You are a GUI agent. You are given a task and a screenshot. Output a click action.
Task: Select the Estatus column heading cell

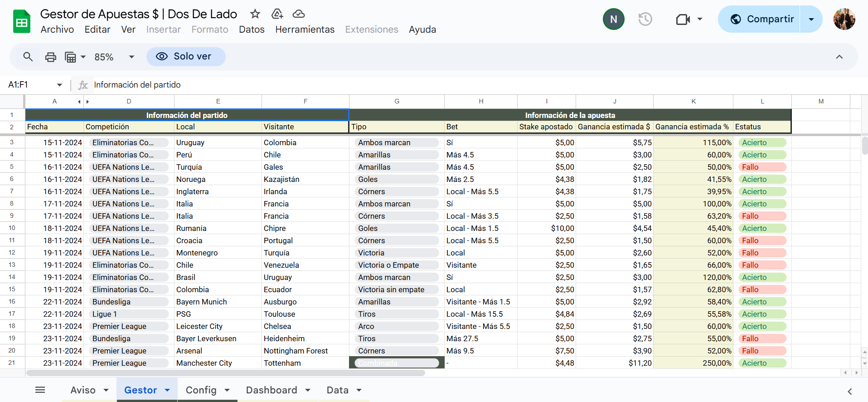point(762,127)
